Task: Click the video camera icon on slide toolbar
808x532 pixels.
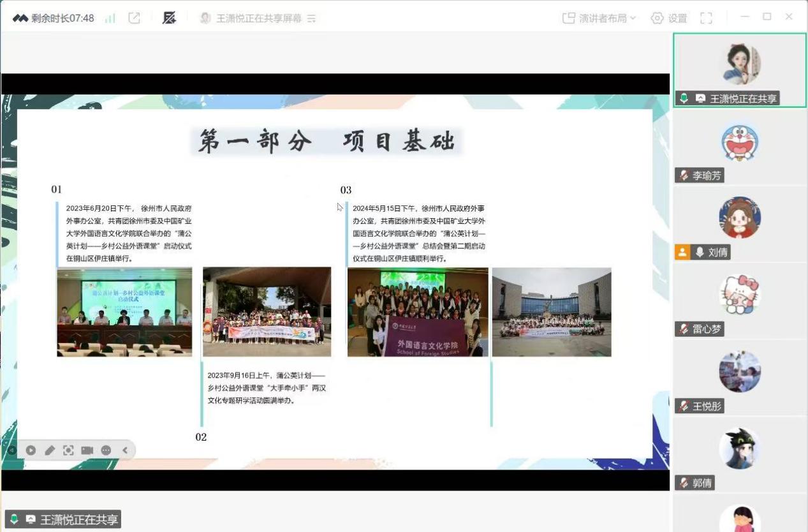Action: coord(87,450)
